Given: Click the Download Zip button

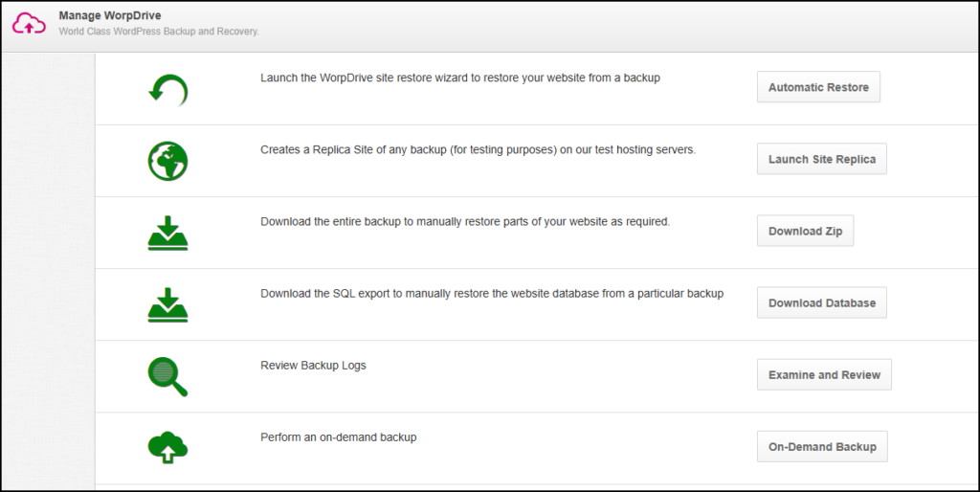Looking at the screenshot, I should click(x=805, y=231).
